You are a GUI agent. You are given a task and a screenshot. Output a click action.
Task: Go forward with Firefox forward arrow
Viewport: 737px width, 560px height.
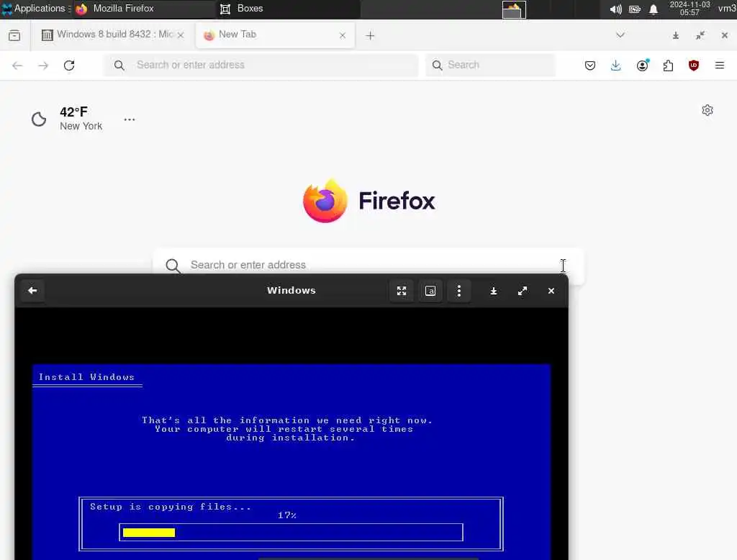tap(43, 66)
